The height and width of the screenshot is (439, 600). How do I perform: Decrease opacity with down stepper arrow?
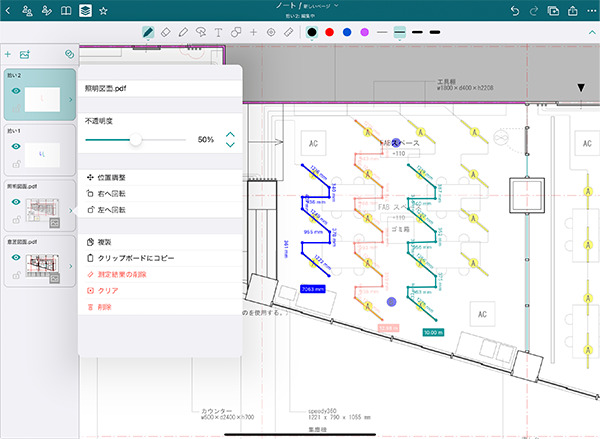[x=230, y=145]
